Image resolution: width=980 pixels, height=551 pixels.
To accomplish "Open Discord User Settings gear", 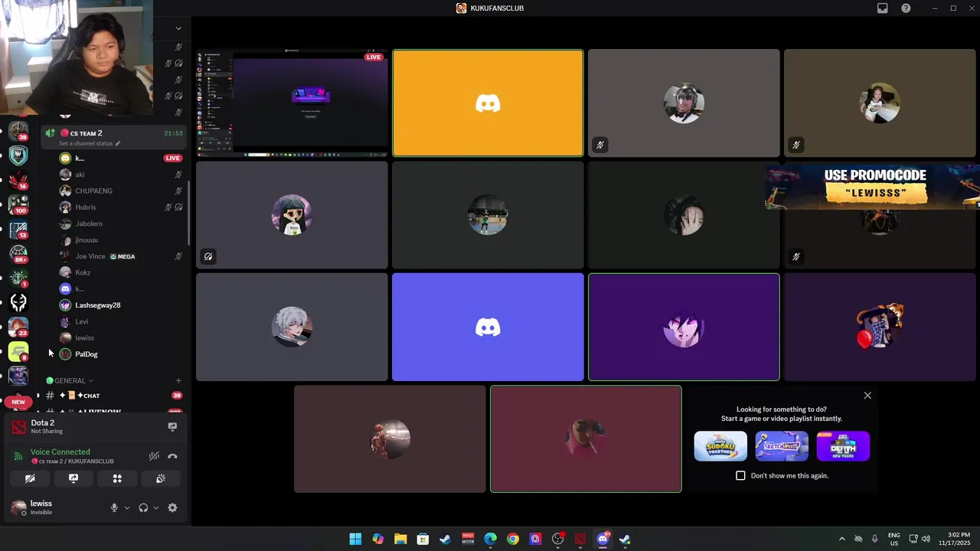I will (x=172, y=507).
